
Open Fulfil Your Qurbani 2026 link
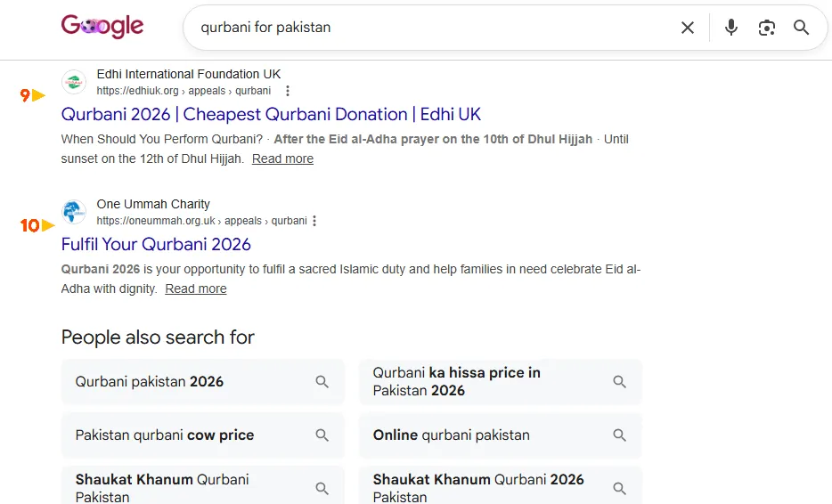click(x=156, y=244)
